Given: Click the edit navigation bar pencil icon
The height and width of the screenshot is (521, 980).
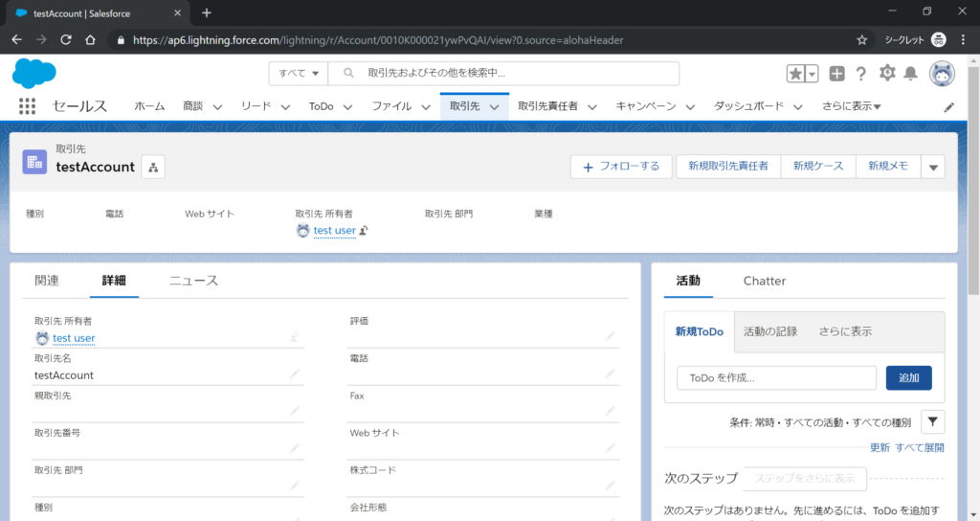Looking at the screenshot, I should click(x=948, y=107).
